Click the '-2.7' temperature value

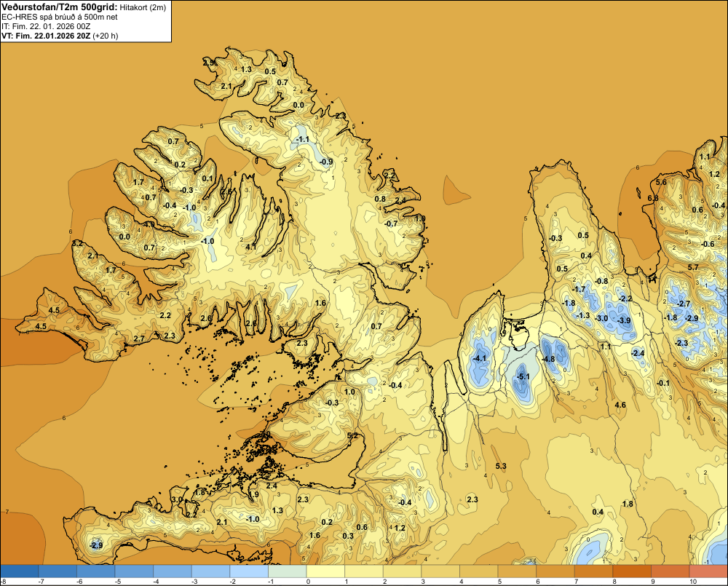684,304
